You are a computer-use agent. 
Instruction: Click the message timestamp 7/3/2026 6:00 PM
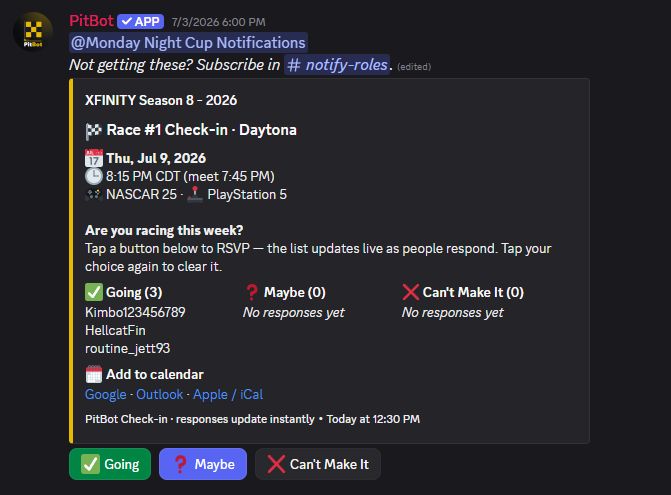tap(218, 22)
